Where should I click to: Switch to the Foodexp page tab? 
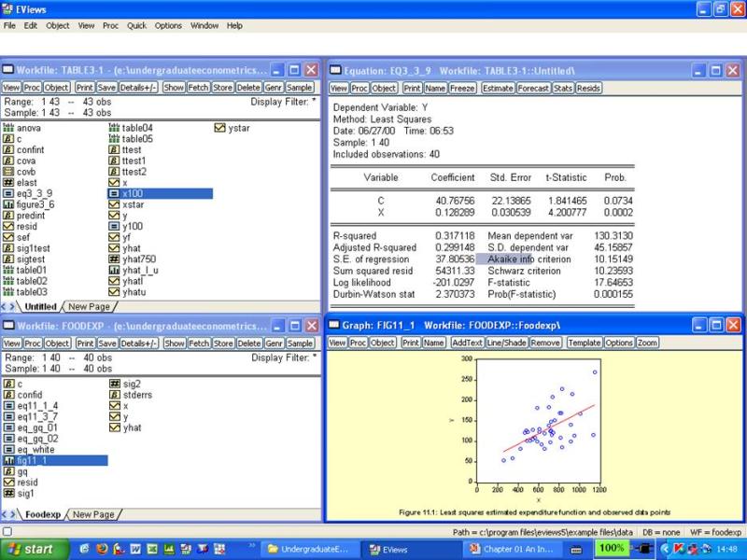pyautogui.click(x=43, y=515)
